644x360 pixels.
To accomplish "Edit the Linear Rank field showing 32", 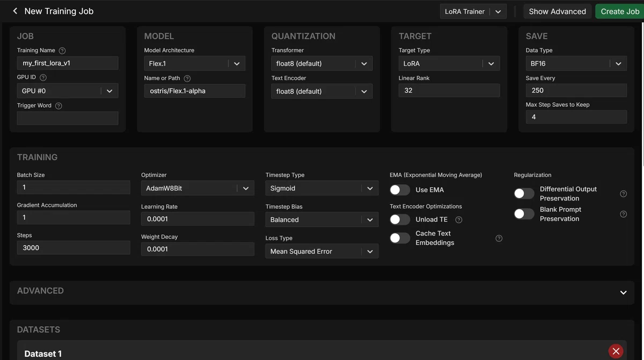I will [x=449, y=90].
